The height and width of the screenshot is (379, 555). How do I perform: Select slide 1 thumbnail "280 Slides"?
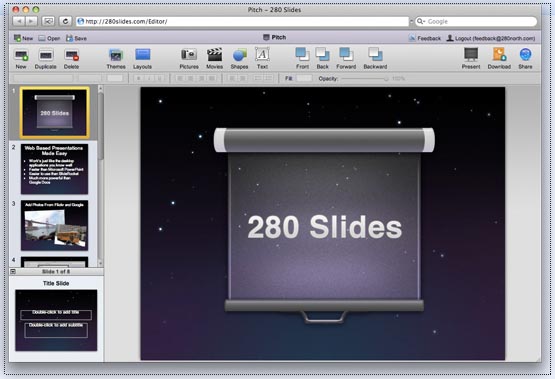[55, 113]
